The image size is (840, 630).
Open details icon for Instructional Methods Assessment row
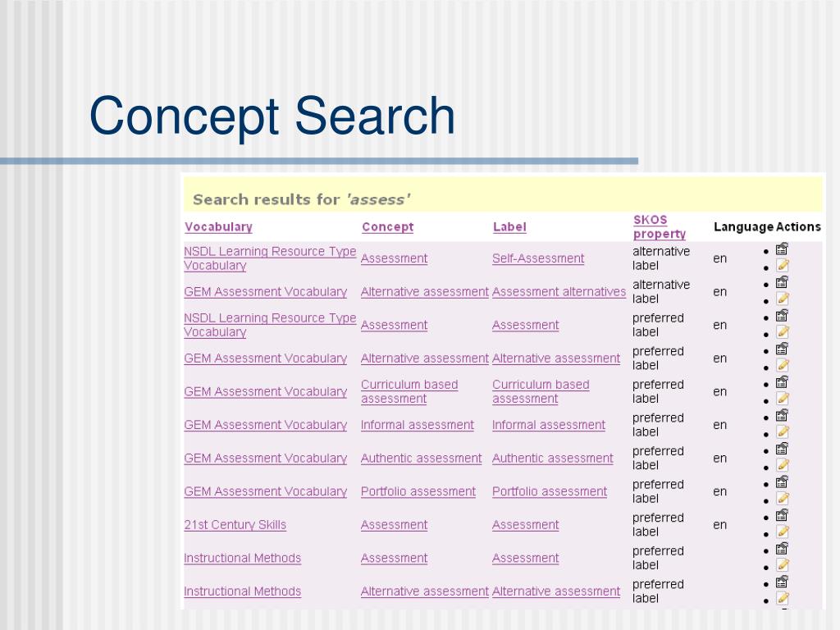pyautogui.click(x=782, y=548)
